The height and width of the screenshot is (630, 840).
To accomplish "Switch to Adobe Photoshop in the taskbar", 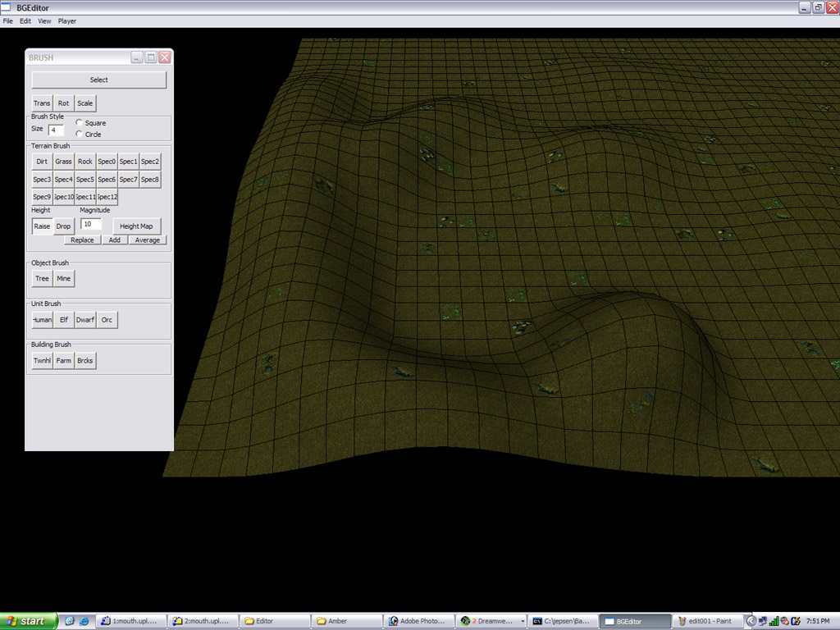I will [418, 621].
